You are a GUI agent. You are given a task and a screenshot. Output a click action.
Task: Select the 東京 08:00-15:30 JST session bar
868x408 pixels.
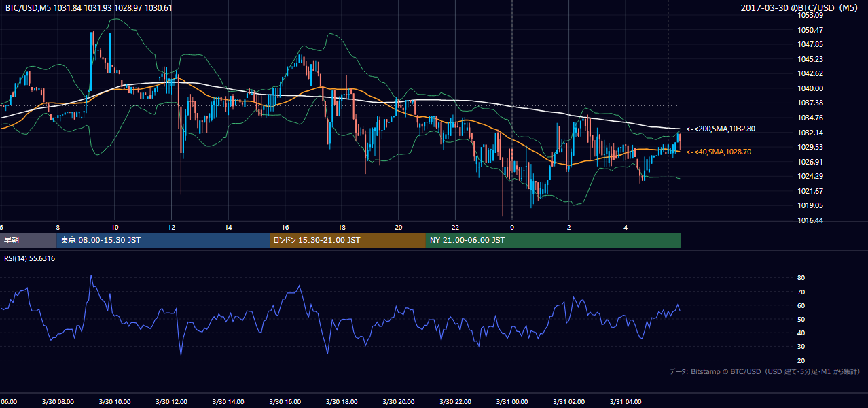pyautogui.click(x=163, y=240)
